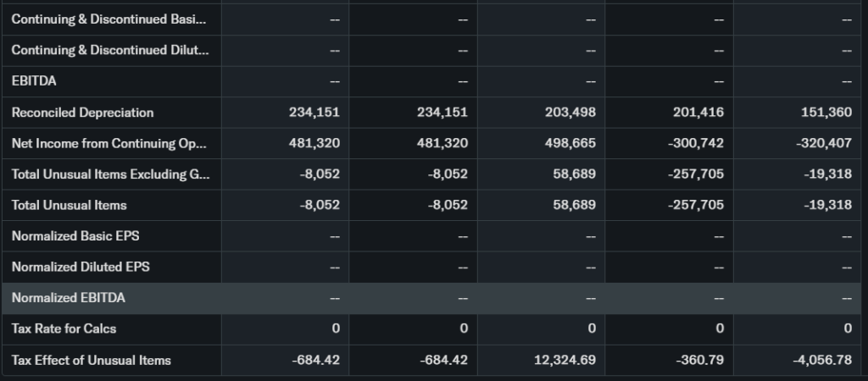The height and width of the screenshot is (381, 868).
Task: Click the 203,498 Reconciled Depreciation value
Action: click(572, 113)
